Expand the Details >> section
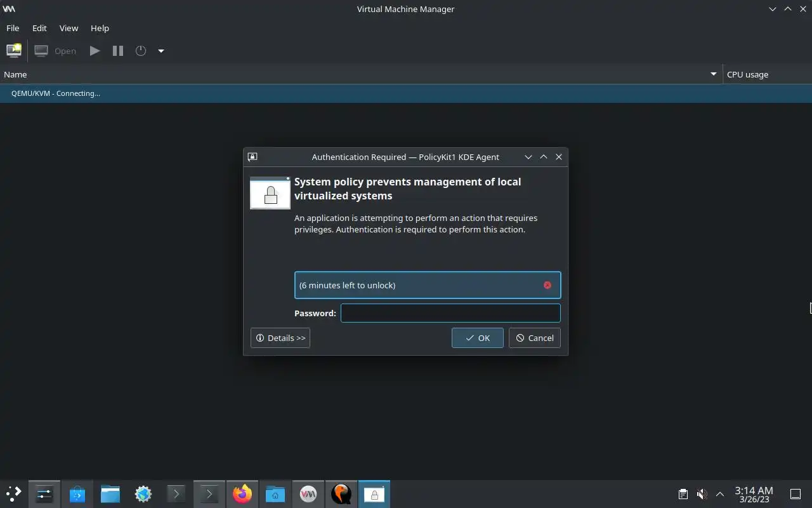The image size is (812, 508). tap(280, 338)
